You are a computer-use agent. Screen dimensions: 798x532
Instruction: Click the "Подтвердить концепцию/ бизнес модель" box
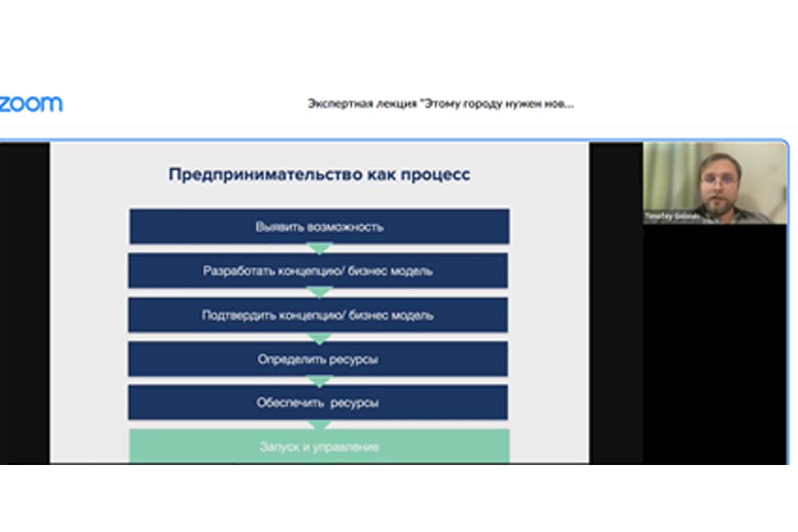(318, 315)
